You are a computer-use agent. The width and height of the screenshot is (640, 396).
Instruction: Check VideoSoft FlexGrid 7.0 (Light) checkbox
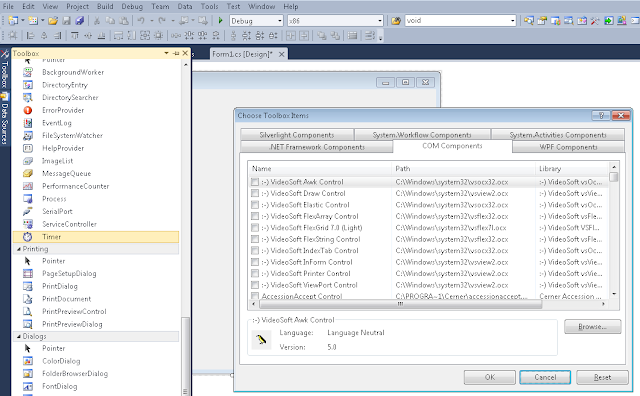coord(255,227)
